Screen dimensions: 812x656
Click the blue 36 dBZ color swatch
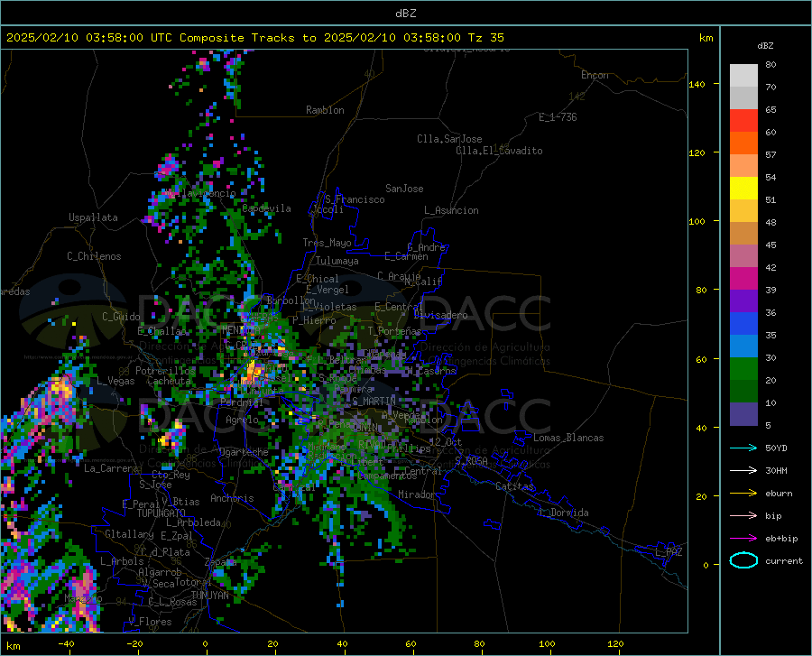click(x=743, y=324)
